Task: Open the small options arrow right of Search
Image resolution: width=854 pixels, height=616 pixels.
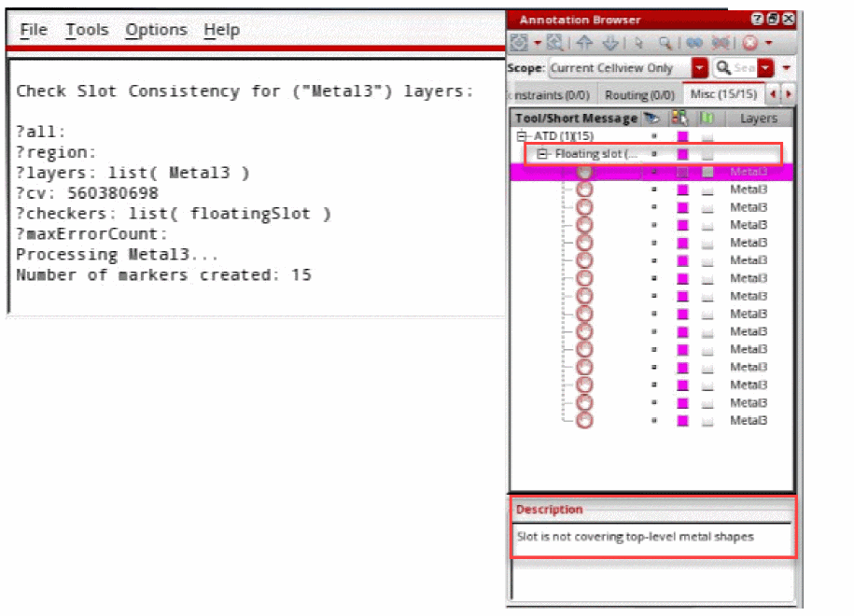Action: pos(786,68)
